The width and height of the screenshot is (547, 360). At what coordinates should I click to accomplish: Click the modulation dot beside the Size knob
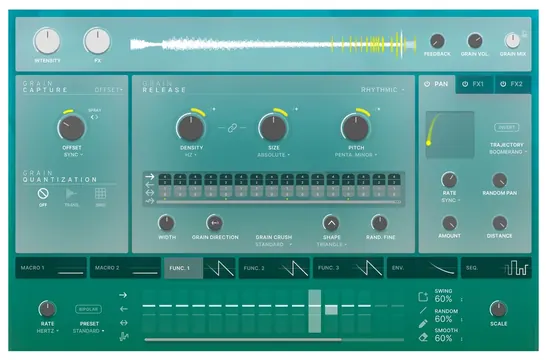point(296,109)
